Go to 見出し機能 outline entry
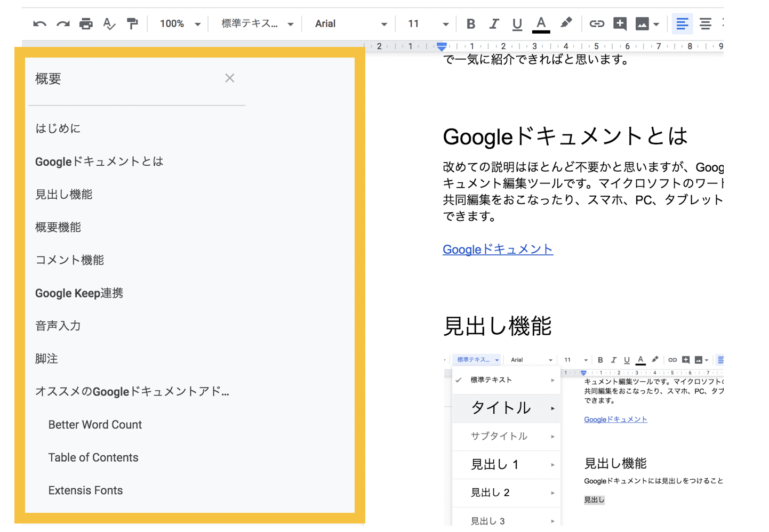 64,195
